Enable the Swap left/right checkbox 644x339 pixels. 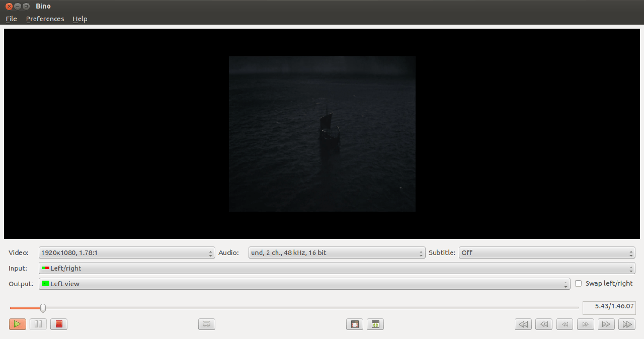(x=579, y=284)
